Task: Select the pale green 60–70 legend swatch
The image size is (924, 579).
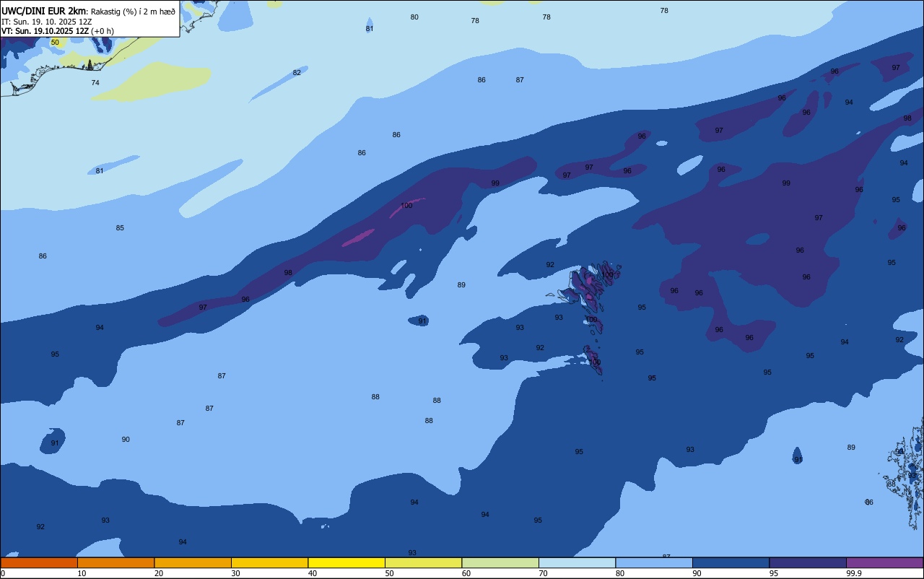Action: (x=500, y=562)
